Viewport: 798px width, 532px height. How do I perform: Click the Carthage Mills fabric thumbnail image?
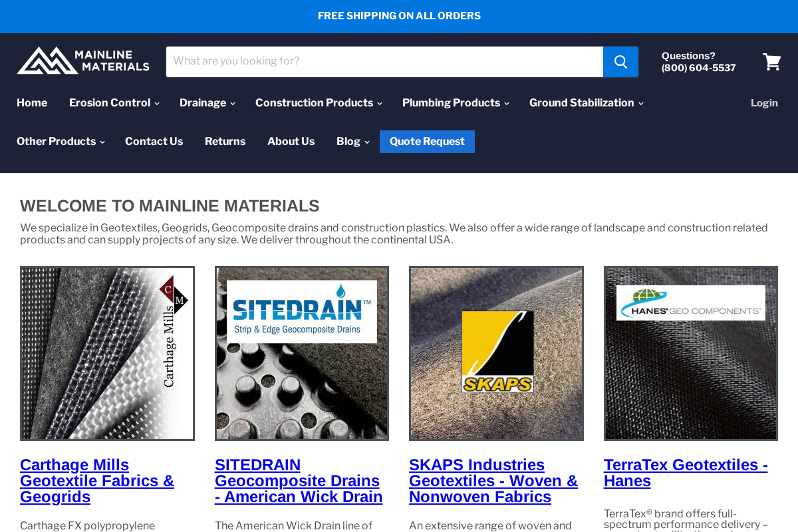(106, 352)
